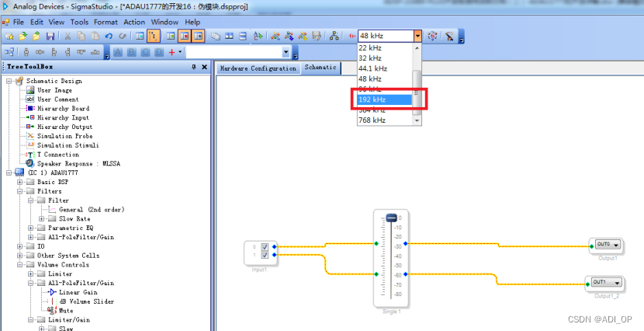Expand the Parametric EQ folder

31,228
